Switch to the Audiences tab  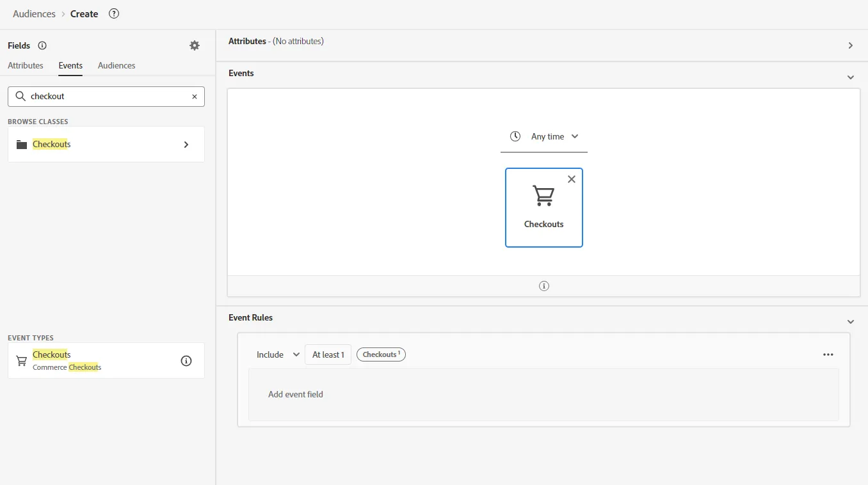click(117, 65)
